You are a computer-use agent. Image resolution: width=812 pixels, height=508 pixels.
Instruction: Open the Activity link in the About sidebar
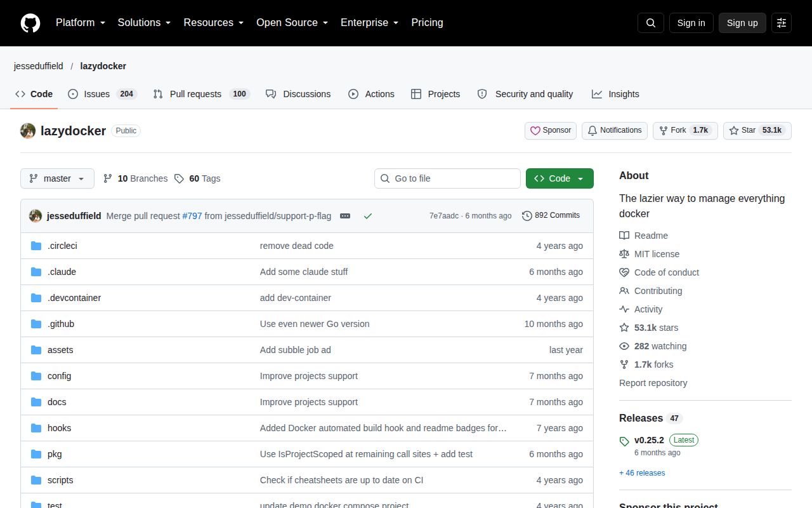pos(641,309)
